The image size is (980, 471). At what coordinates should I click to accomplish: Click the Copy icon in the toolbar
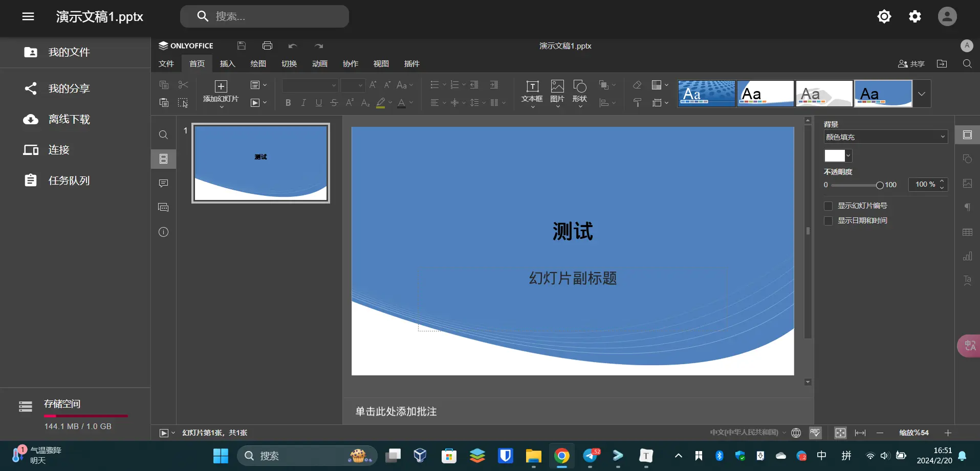[x=164, y=85]
